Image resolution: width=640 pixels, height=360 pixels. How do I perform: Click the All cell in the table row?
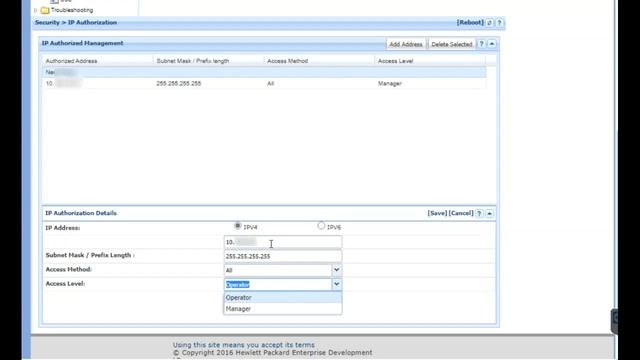[271, 83]
